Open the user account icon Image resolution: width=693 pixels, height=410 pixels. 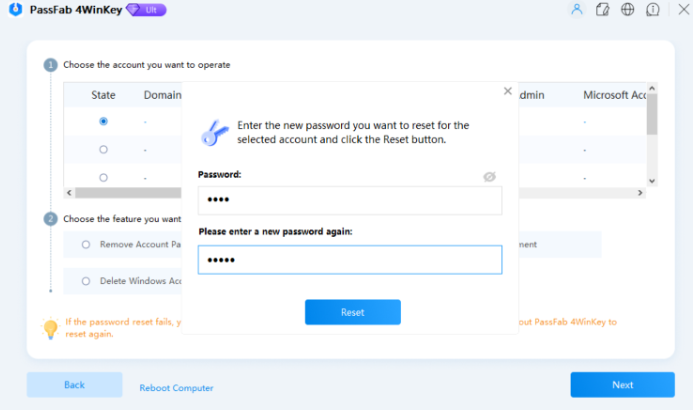pyautogui.click(x=576, y=10)
